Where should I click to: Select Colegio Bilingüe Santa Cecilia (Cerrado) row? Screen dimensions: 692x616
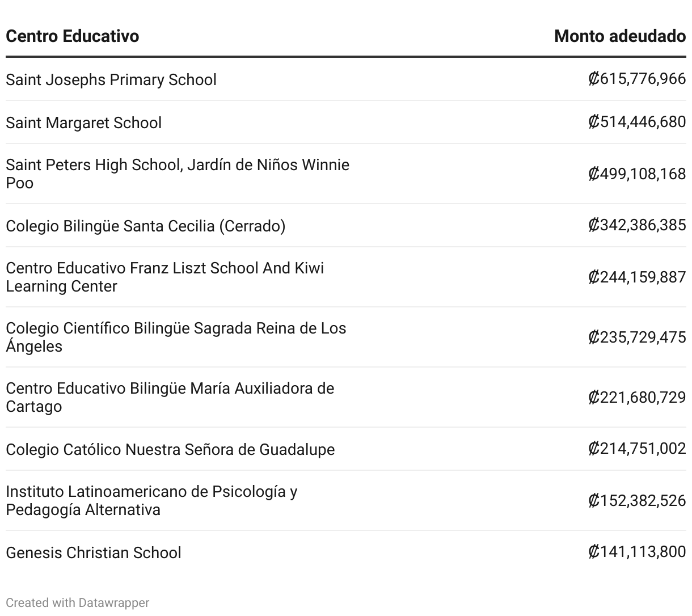click(x=145, y=226)
